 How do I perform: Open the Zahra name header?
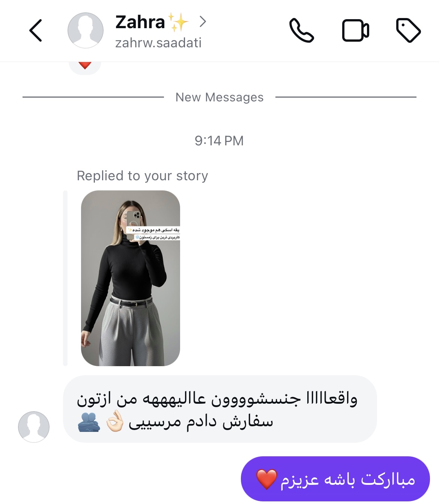[x=140, y=22]
